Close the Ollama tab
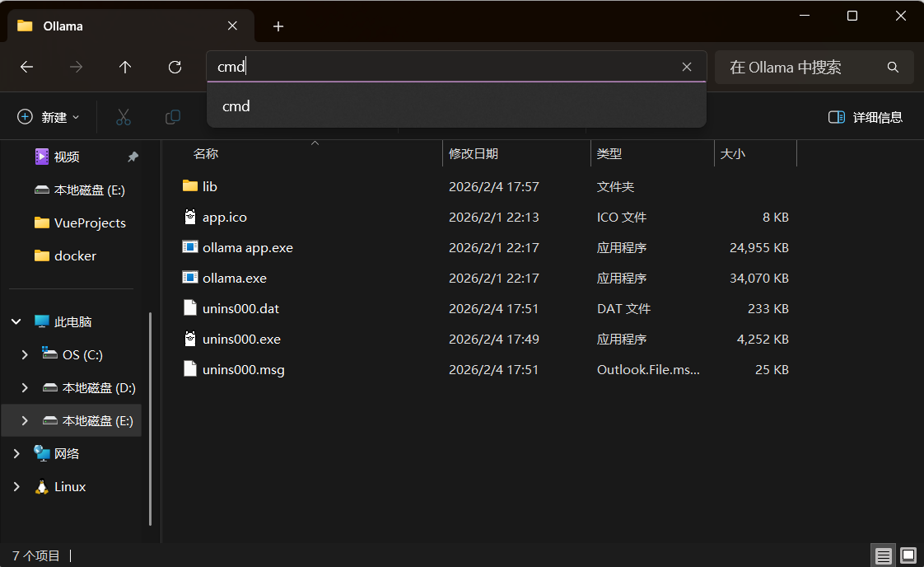Image resolution: width=924 pixels, height=567 pixels. 232,26
